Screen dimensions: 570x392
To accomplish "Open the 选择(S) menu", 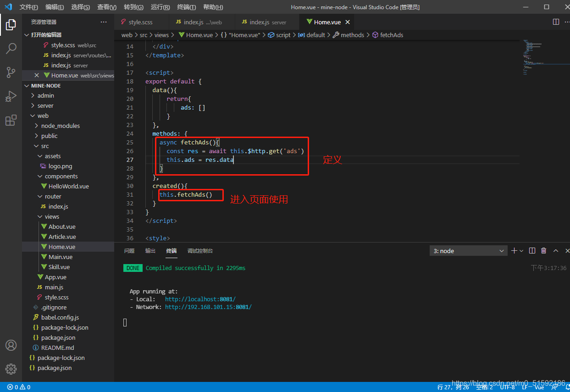I will pyautogui.click(x=81, y=7).
